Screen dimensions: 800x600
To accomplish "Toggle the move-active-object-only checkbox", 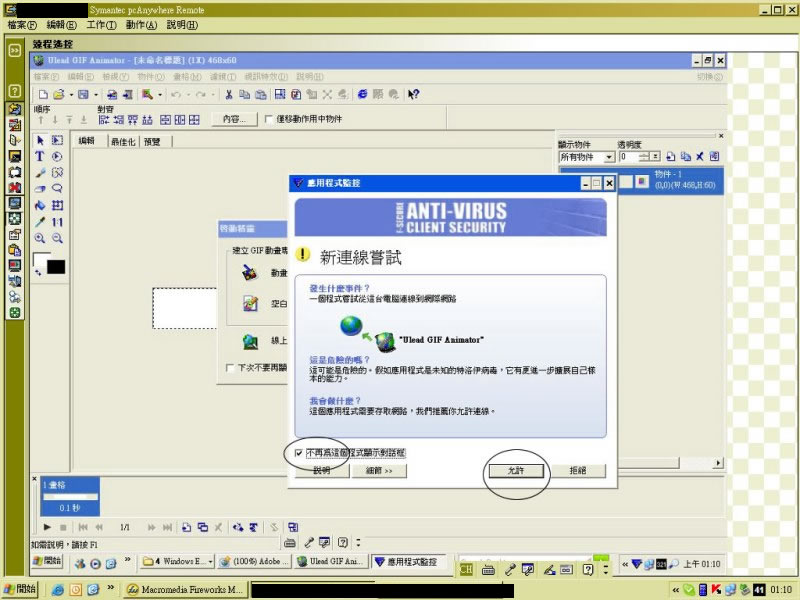I will point(269,119).
